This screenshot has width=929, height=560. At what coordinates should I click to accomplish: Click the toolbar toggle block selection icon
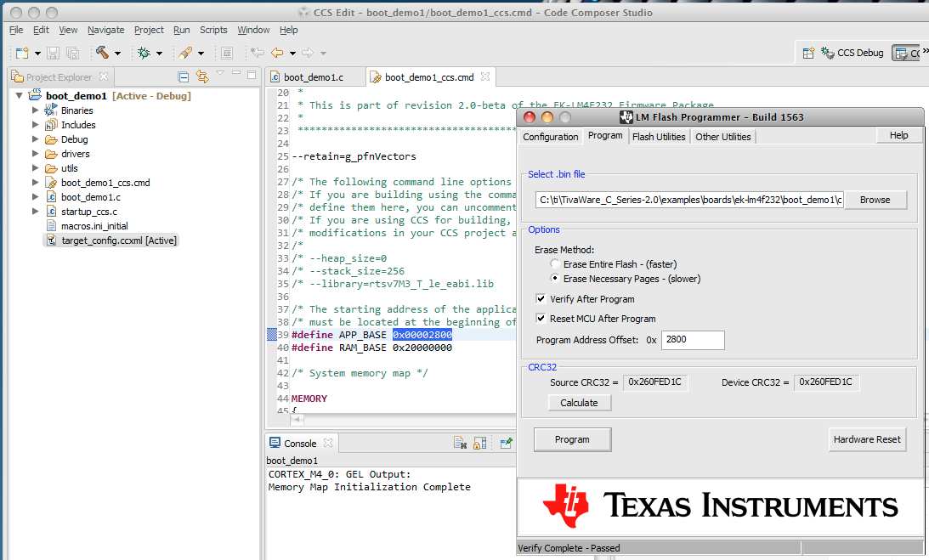tap(227, 53)
